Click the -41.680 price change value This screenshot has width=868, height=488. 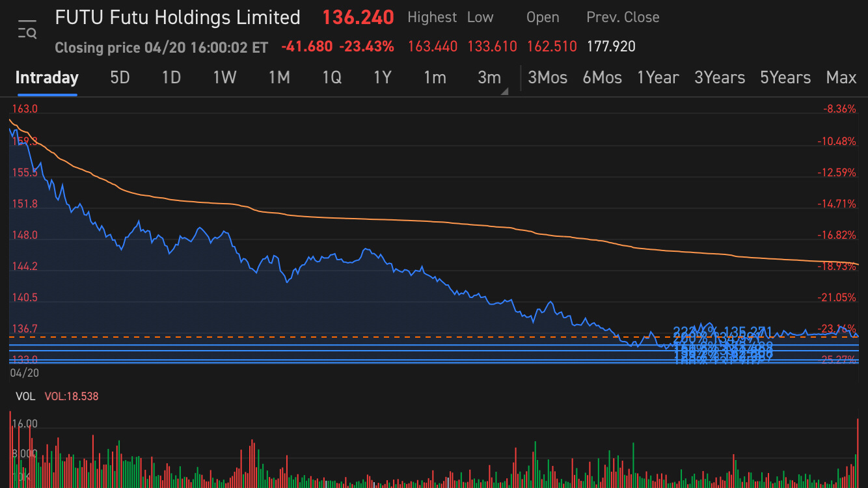tap(306, 47)
